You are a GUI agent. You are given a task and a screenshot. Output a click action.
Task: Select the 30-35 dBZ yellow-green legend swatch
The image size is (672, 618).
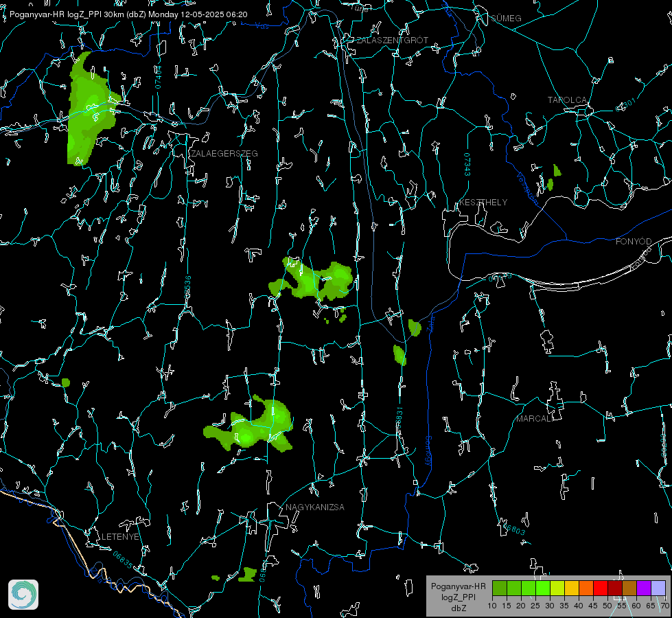tap(557, 588)
